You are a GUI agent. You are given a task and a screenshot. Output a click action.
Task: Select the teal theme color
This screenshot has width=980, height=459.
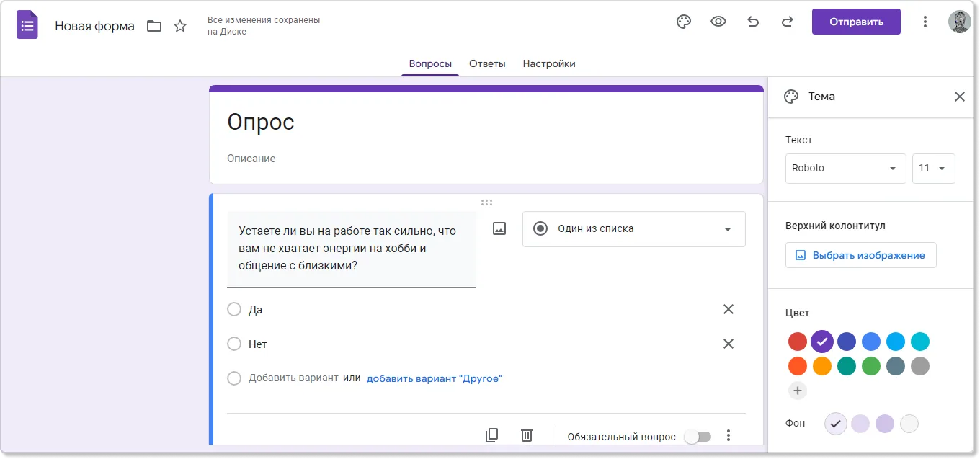pos(847,366)
